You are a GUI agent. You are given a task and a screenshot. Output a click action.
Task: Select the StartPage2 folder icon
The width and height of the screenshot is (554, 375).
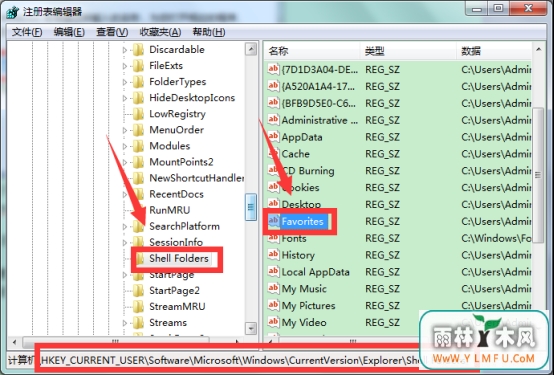tap(138, 291)
